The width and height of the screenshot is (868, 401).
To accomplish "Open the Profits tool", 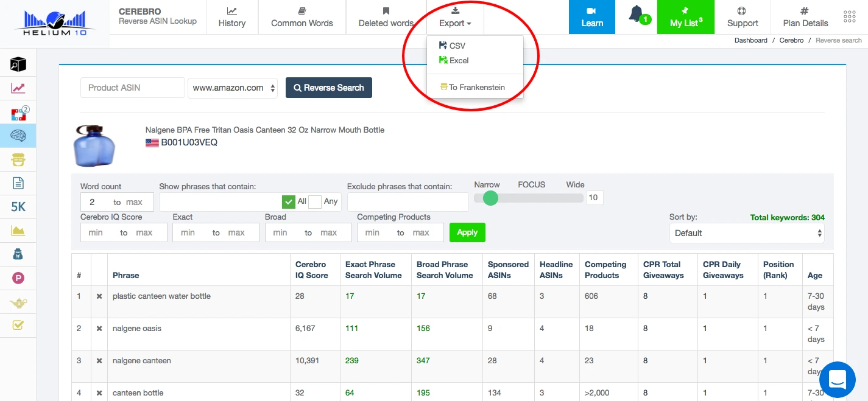I will (17, 277).
